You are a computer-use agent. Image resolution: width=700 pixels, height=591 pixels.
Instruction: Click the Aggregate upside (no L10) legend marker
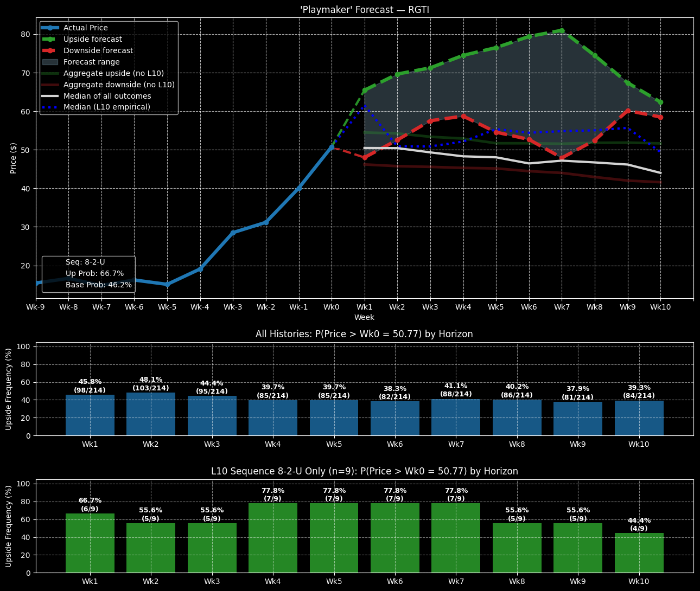[50, 73]
